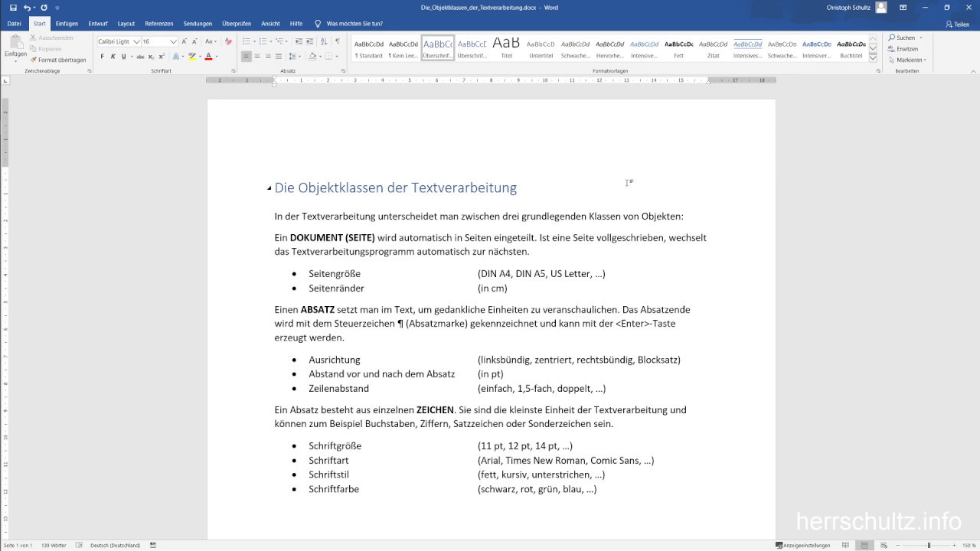The image size is (980, 551).
Task: Switch to read mode view icon
Action: click(x=845, y=545)
